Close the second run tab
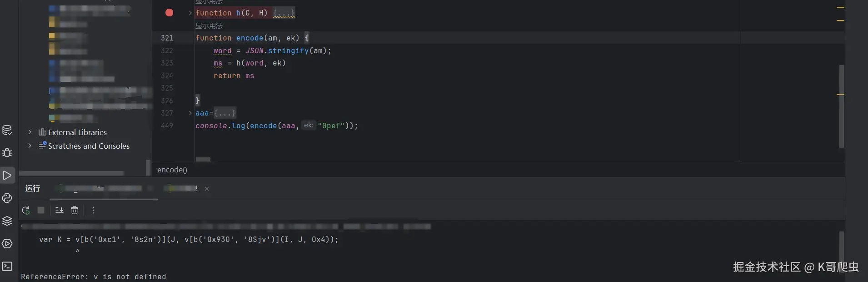Screen dimensions: 868x282 pos(207,189)
